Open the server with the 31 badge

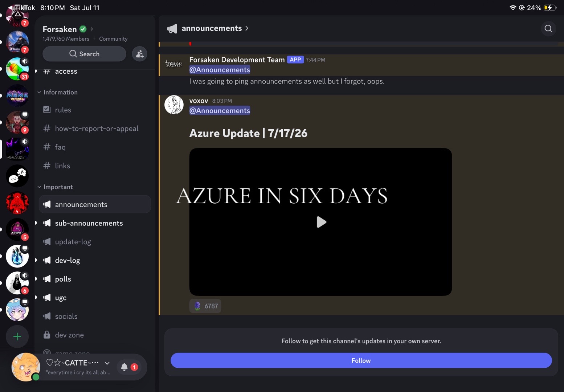pos(17,69)
